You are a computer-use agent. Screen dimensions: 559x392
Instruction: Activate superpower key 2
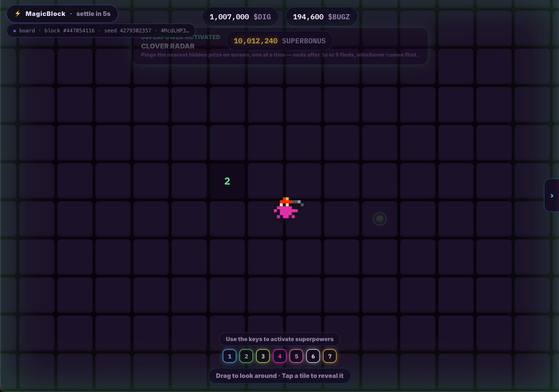246,356
